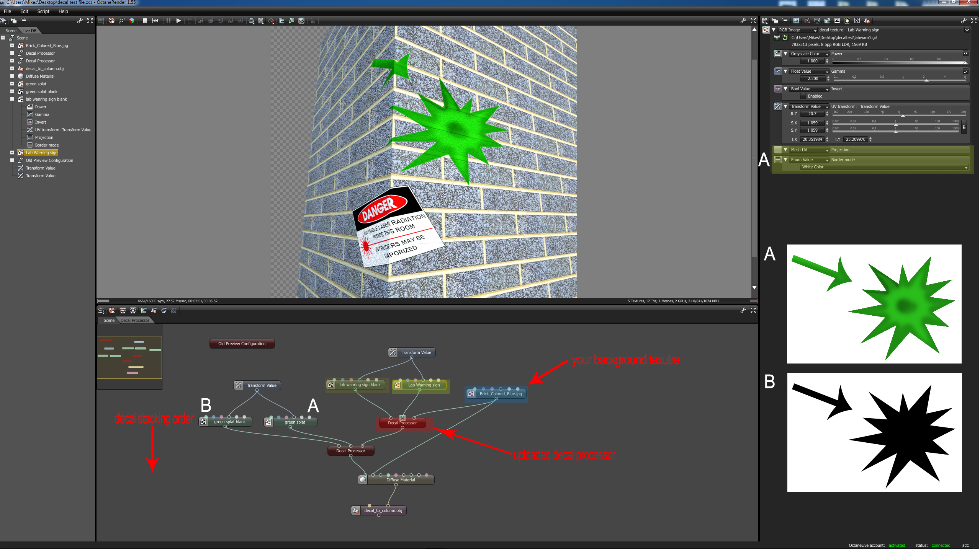Select the Diffuse Material node in the graph
The height and width of the screenshot is (551, 980).
[x=400, y=480]
